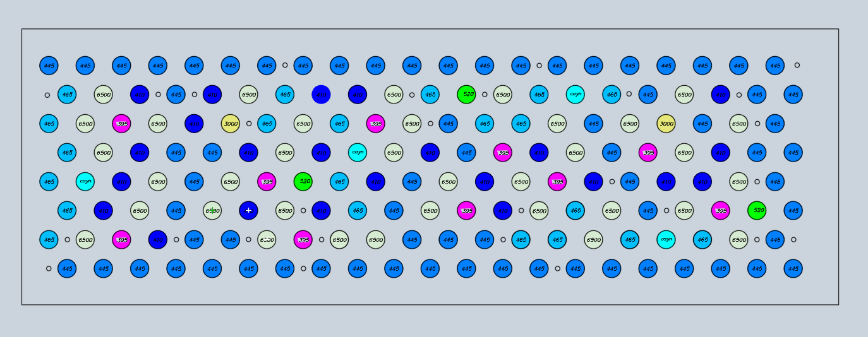868x337 pixels.
Task: Select the small hole starting the bottom row
Action: pyautogui.click(x=49, y=269)
